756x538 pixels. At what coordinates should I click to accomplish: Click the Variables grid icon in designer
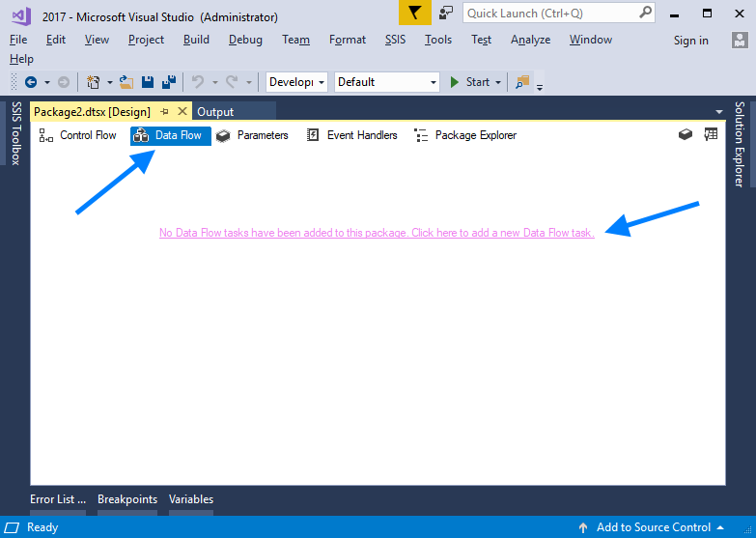click(711, 135)
